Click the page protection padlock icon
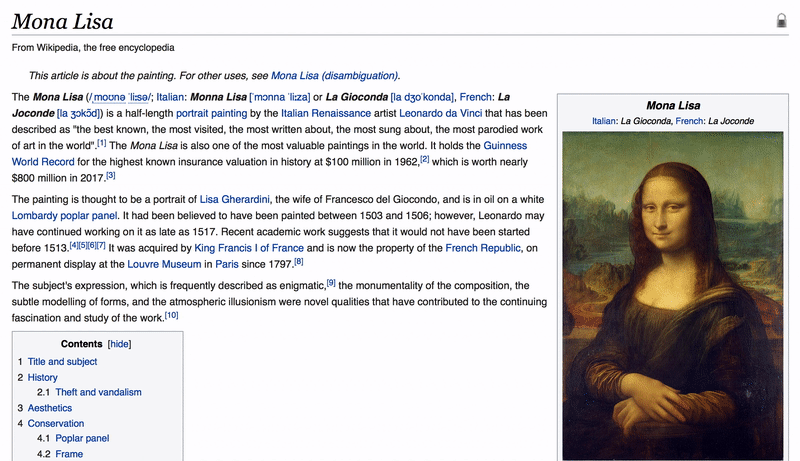The width and height of the screenshot is (800, 461). pyautogui.click(x=782, y=21)
